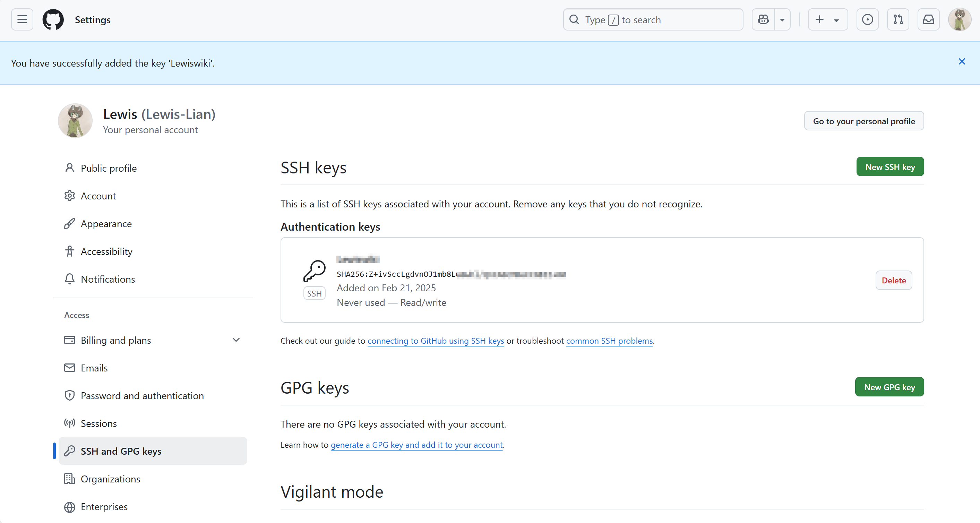Click the 'Lewis (Lewis-Lian)' account name
This screenshot has height=523, width=980.
tap(159, 114)
